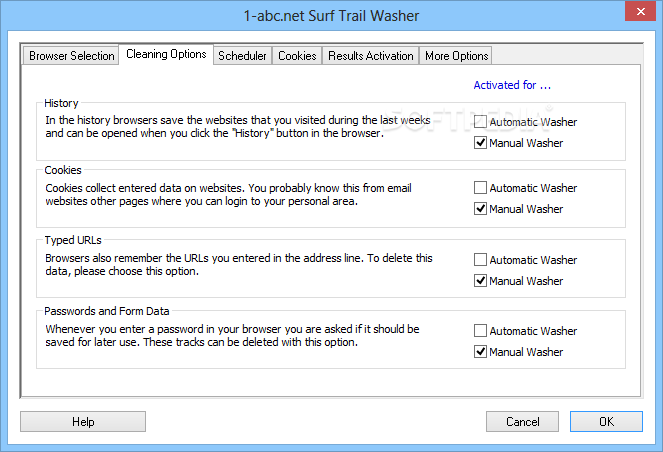Uncheck Manual Washer for History
This screenshot has width=663, height=452.
pyautogui.click(x=518, y=143)
